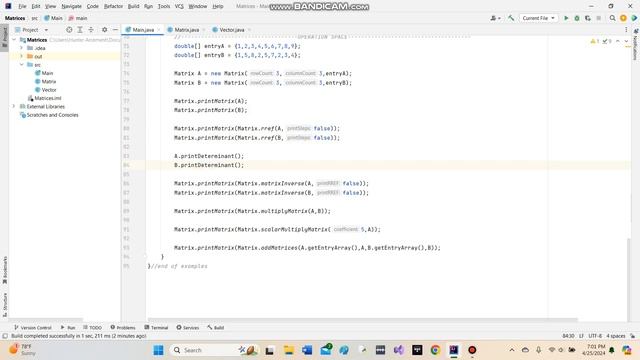The image size is (640, 360).
Task: Open Terminal tool window
Action: click(x=156, y=327)
